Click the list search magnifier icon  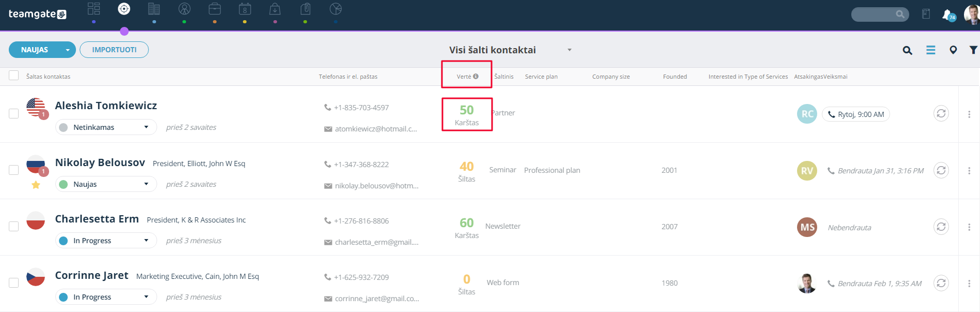pyautogui.click(x=907, y=50)
